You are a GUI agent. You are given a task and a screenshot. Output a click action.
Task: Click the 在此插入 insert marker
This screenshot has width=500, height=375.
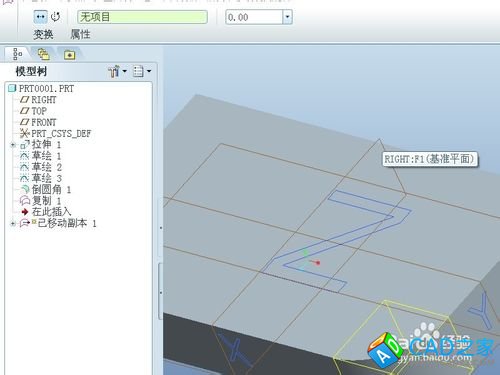[51, 212]
